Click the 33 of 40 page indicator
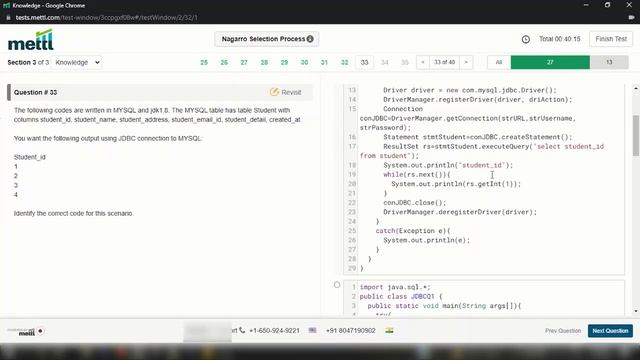This screenshot has height=360, width=640. point(444,62)
